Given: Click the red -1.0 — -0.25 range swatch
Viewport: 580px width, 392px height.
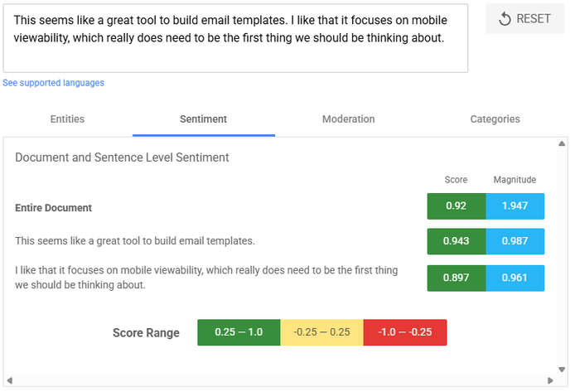Looking at the screenshot, I should 405,332.
